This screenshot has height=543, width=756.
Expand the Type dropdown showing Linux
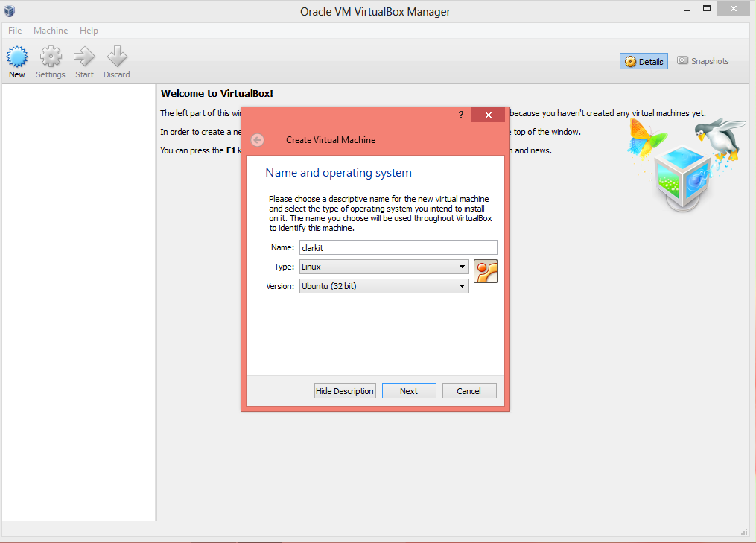pyautogui.click(x=384, y=267)
